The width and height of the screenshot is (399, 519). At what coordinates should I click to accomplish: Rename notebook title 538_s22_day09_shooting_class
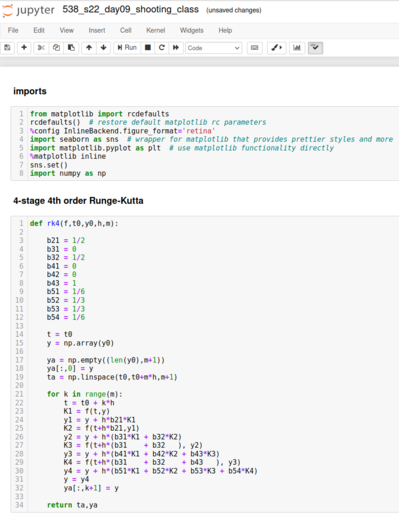pyautogui.click(x=131, y=9)
